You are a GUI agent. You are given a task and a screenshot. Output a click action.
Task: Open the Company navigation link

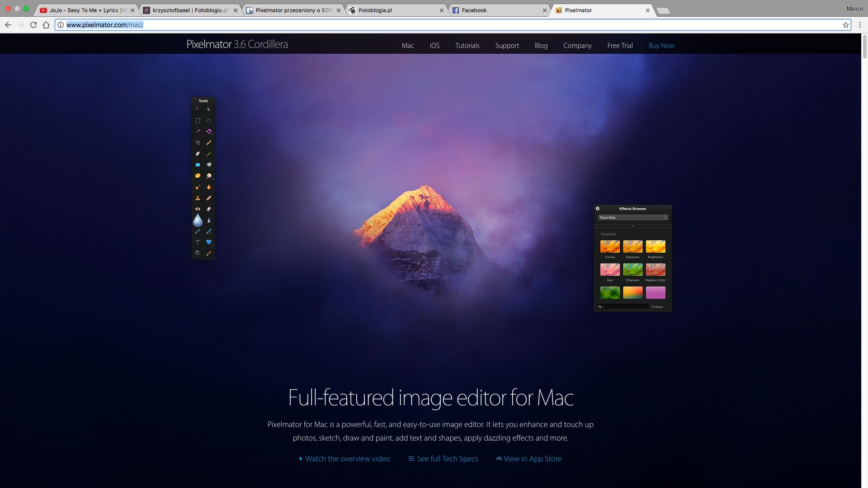[x=577, y=46]
